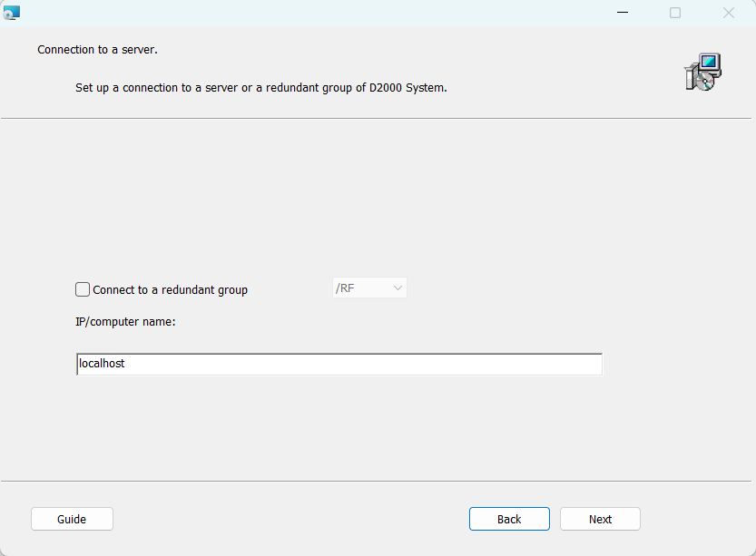This screenshot has width=756, height=556.
Task: Click the 'IP/computer name:' label
Action: 125,321
